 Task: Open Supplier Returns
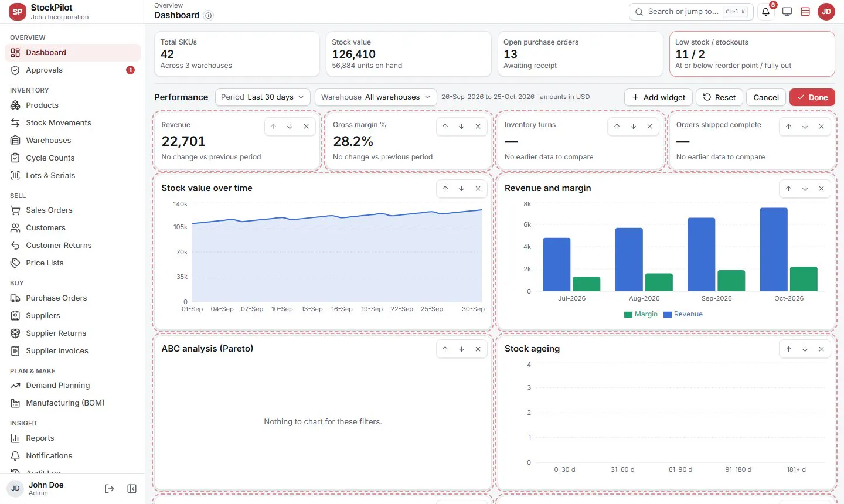point(73,333)
